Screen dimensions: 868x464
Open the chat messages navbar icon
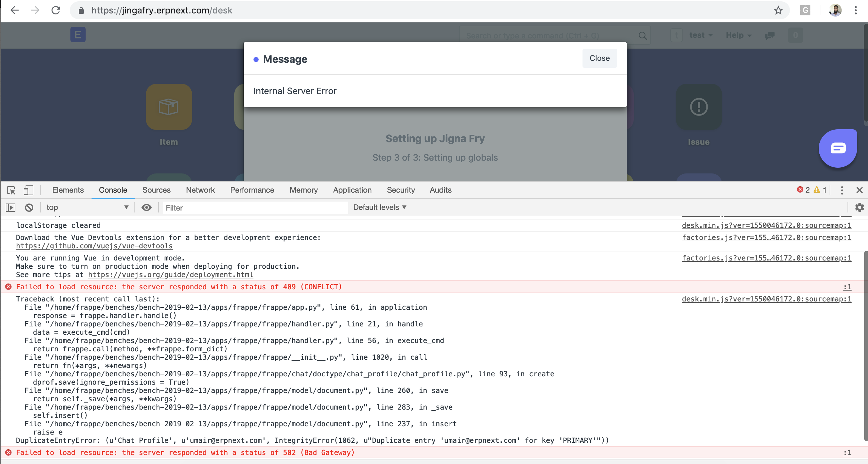click(x=770, y=36)
